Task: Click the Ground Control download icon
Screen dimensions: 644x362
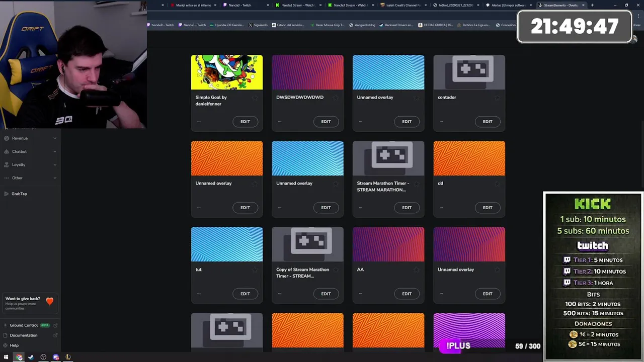Action: pos(5,325)
